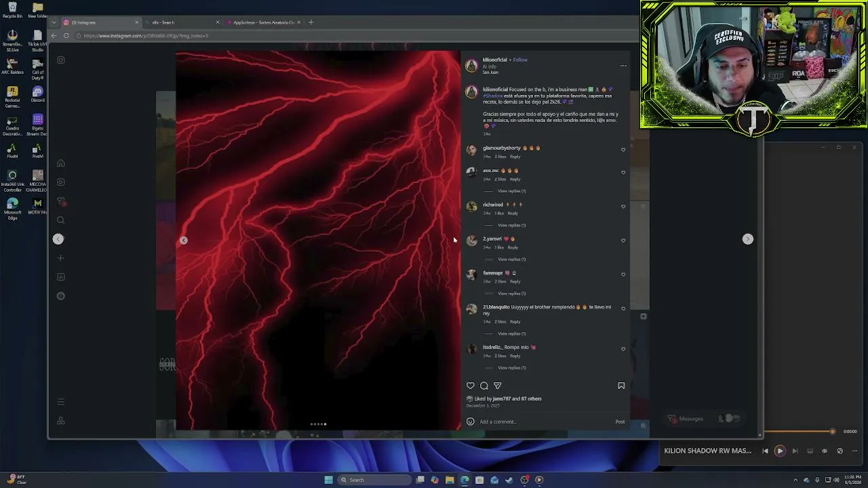Screen dimensions: 868x488
Task: Post the comment with the Post button
Action: point(620,422)
